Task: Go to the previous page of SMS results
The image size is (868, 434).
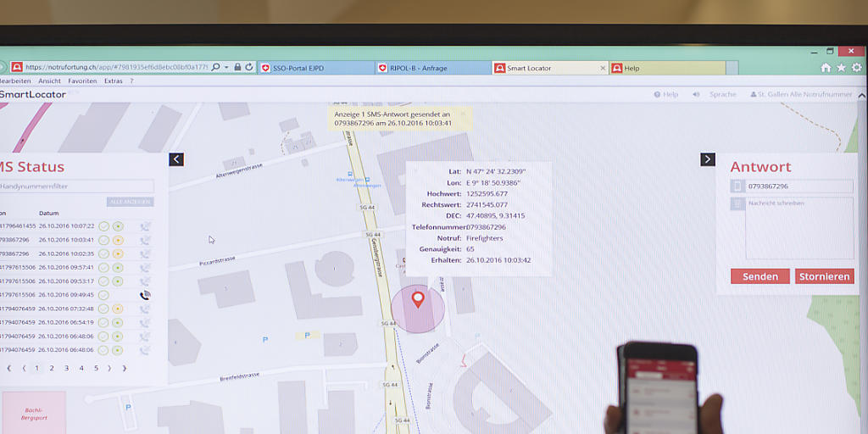Action: 24,368
